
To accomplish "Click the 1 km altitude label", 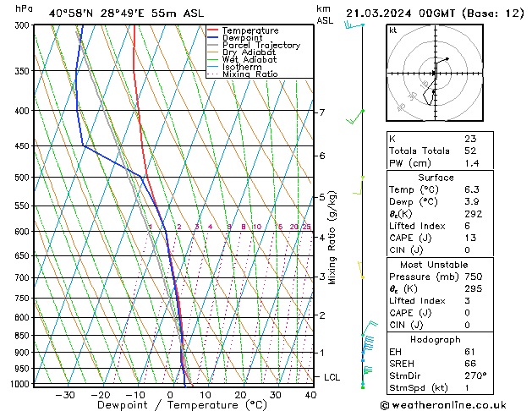I will [322, 353].
